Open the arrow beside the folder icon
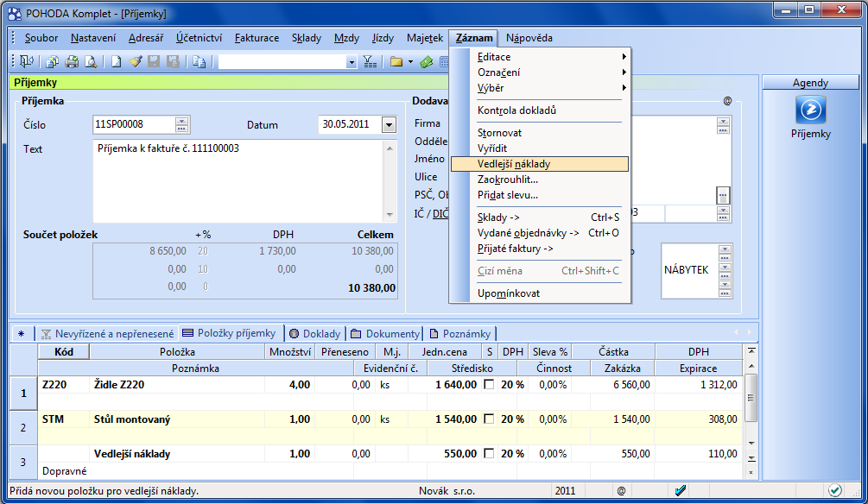The image size is (868, 504). click(410, 61)
